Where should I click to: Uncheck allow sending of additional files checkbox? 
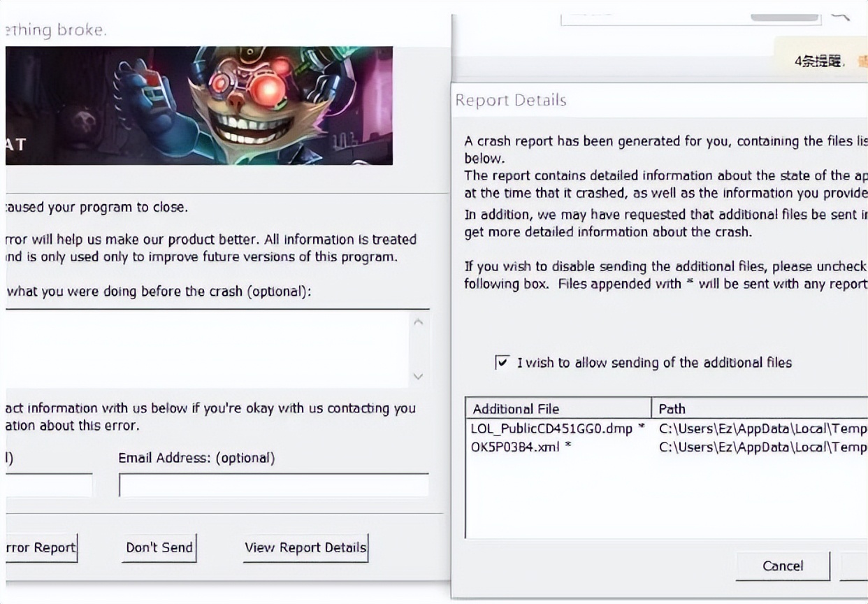click(x=502, y=363)
